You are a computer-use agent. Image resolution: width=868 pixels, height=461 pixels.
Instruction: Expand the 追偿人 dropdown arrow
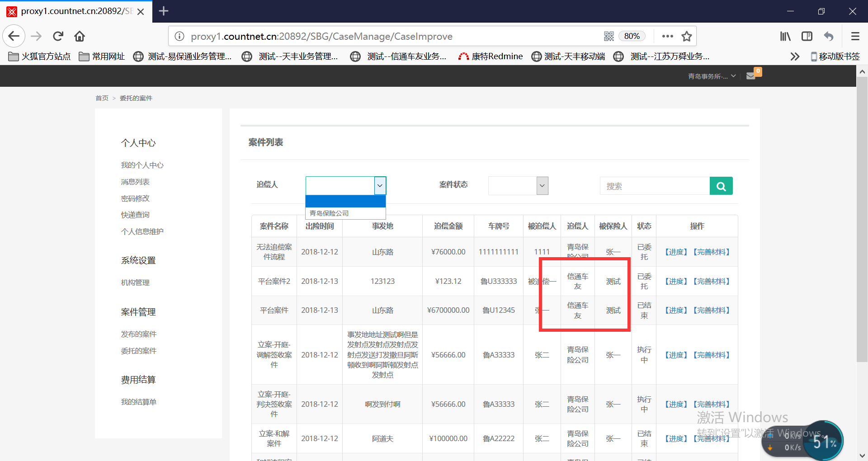pos(380,186)
